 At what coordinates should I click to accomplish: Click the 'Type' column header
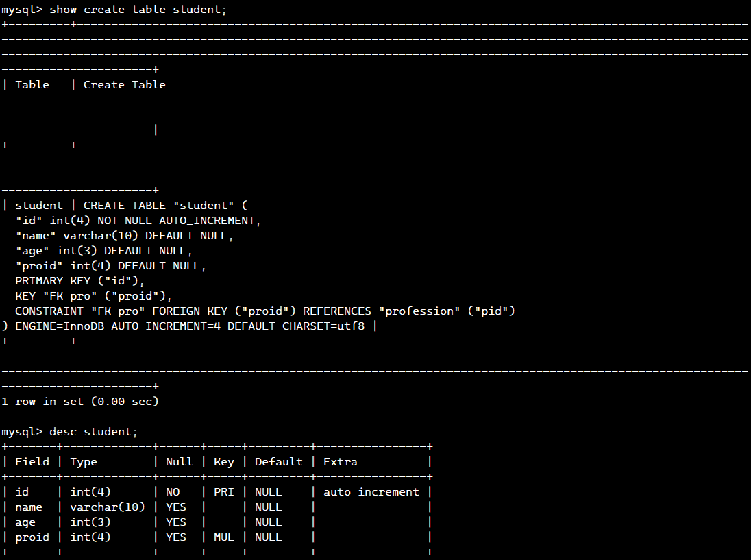click(x=84, y=462)
